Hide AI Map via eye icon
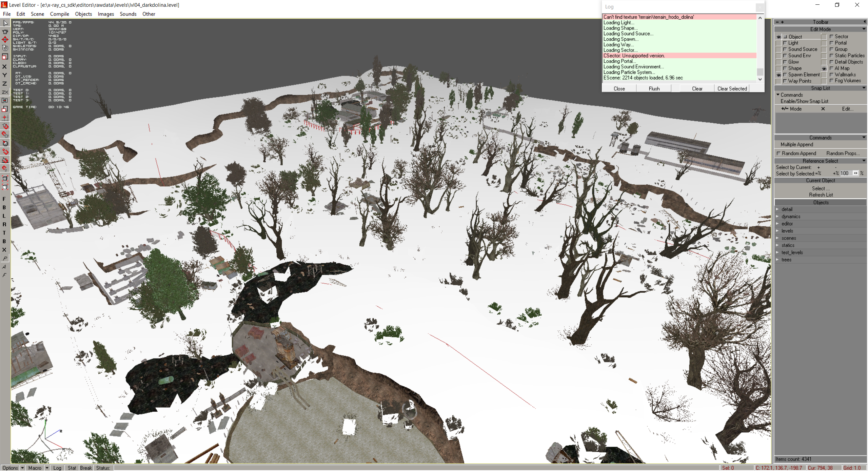The image size is (868, 471). pyautogui.click(x=824, y=68)
